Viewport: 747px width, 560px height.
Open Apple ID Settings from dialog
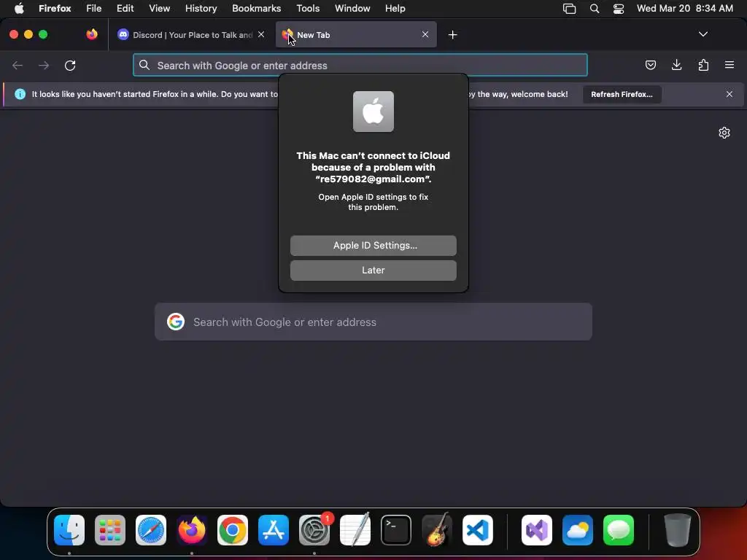(x=373, y=245)
